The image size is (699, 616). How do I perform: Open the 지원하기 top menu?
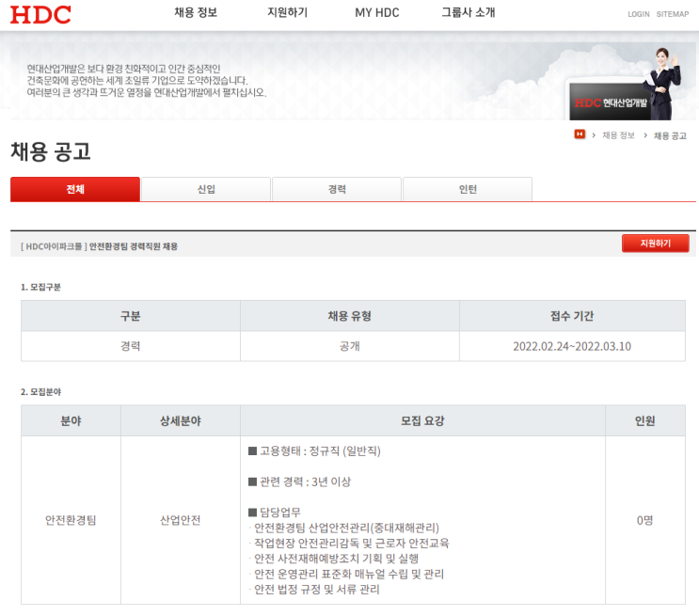[288, 12]
